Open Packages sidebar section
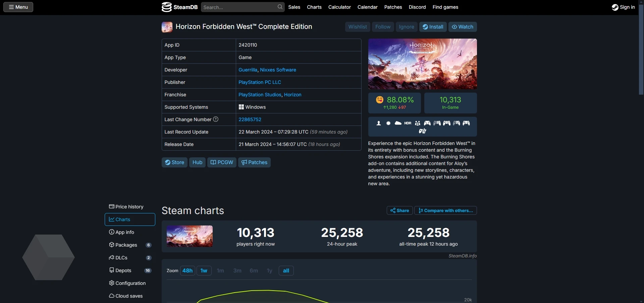The height and width of the screenshot is (303, 644). tap(130, 245)
